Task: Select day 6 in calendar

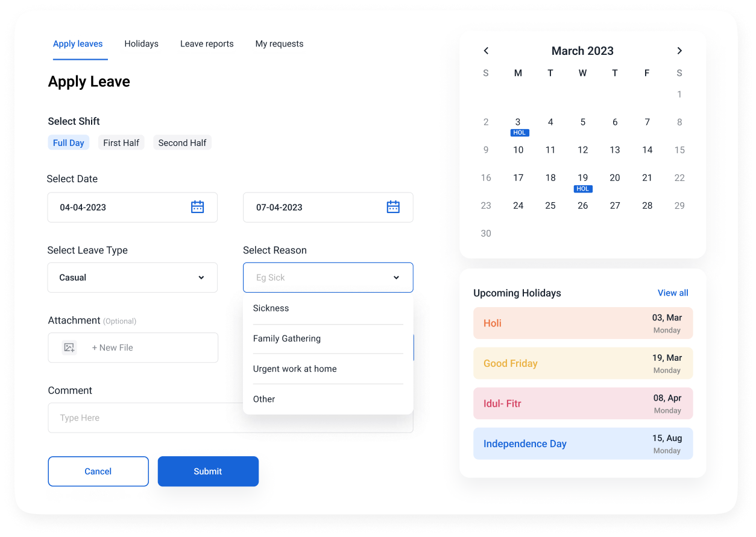Action: coord(615,122)
